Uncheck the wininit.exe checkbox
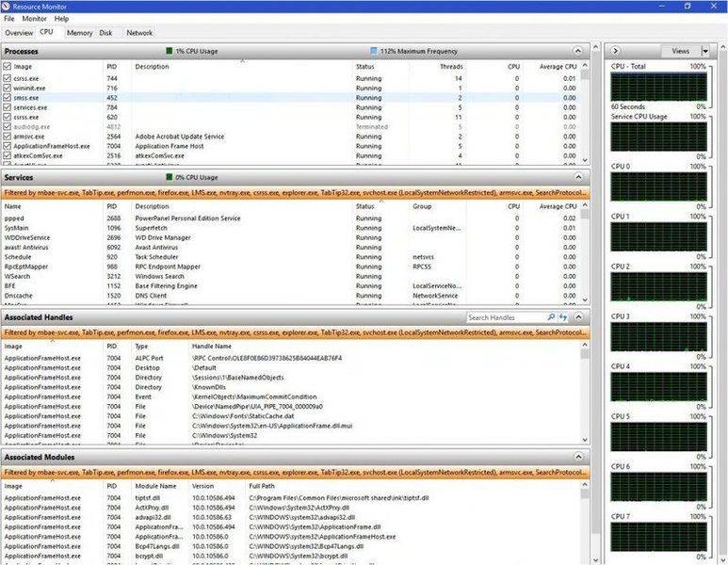Viewport: 728px width, 565px height. point(7,88)
